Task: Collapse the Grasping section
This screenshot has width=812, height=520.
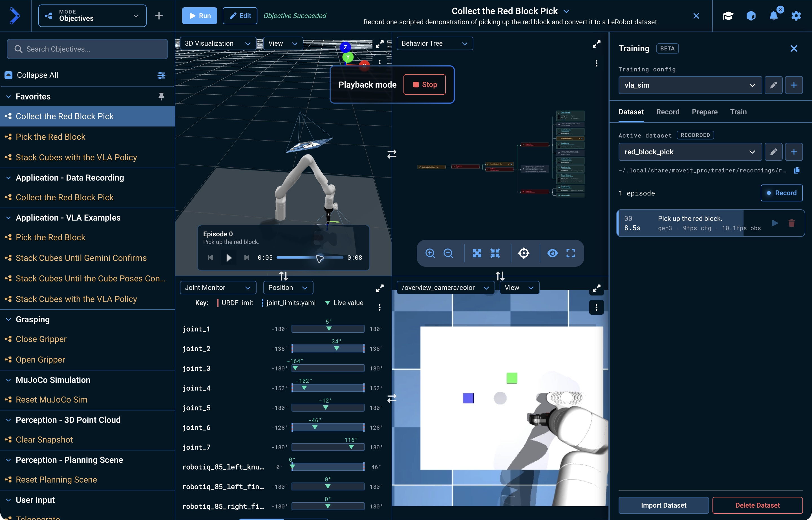Action: pyautogui.click(x=8, y=319)
